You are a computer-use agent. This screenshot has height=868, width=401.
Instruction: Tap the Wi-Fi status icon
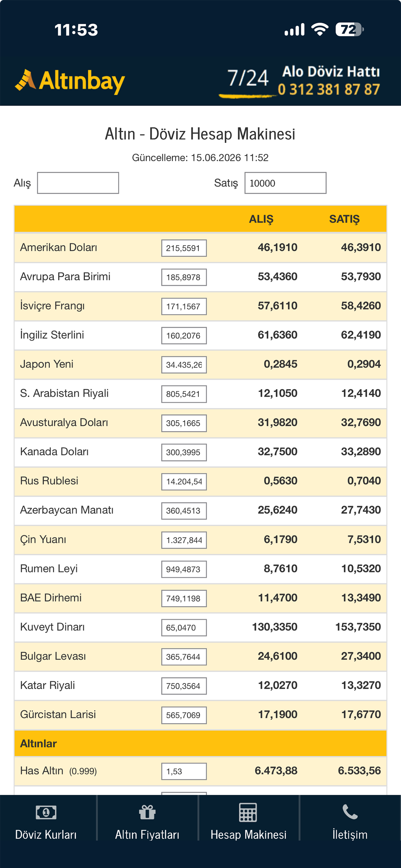click(319, 29)
